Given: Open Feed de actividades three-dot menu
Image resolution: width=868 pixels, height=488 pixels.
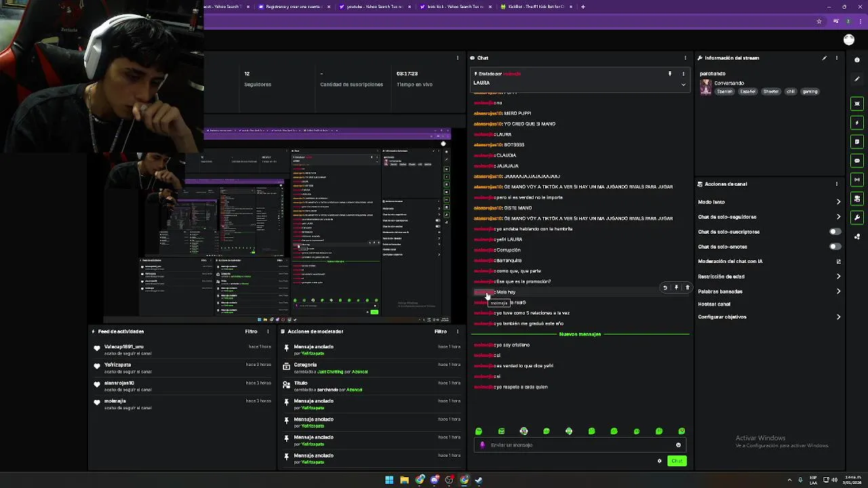Looking at the screenshot, I should click(x=268, y=331).
